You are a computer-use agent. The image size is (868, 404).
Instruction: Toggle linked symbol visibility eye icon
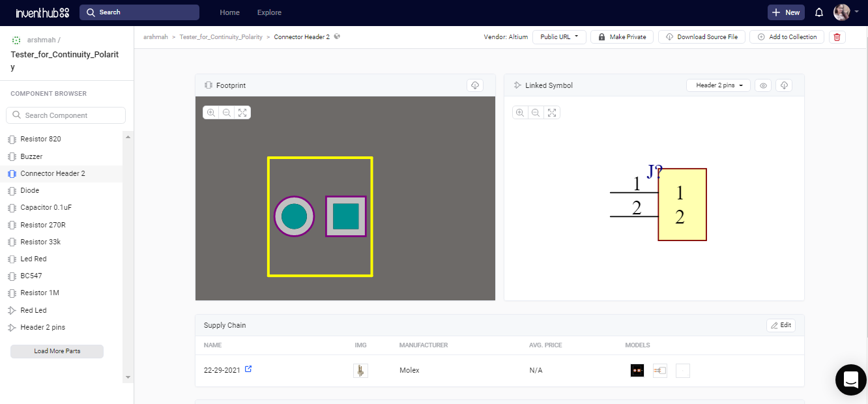coord(763,85)
